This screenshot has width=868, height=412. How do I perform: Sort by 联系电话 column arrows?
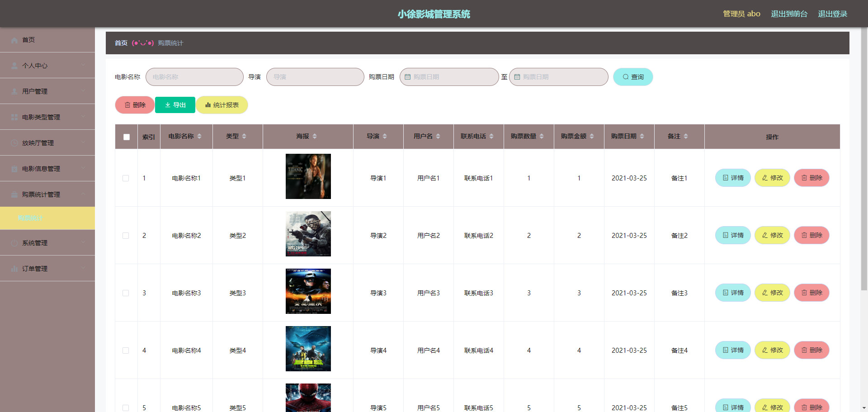491,136
